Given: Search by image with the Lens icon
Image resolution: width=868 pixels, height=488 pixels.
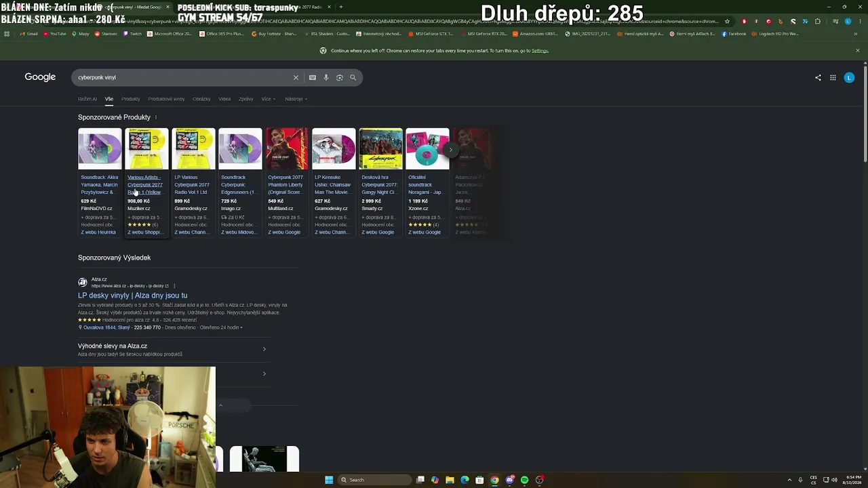Looking at the screenshot, I should [340, 77].
